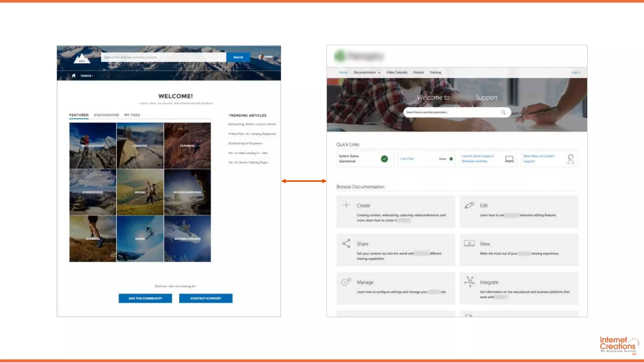Click the home icon in left navbar
644x362 pixels.
(74, 76)
